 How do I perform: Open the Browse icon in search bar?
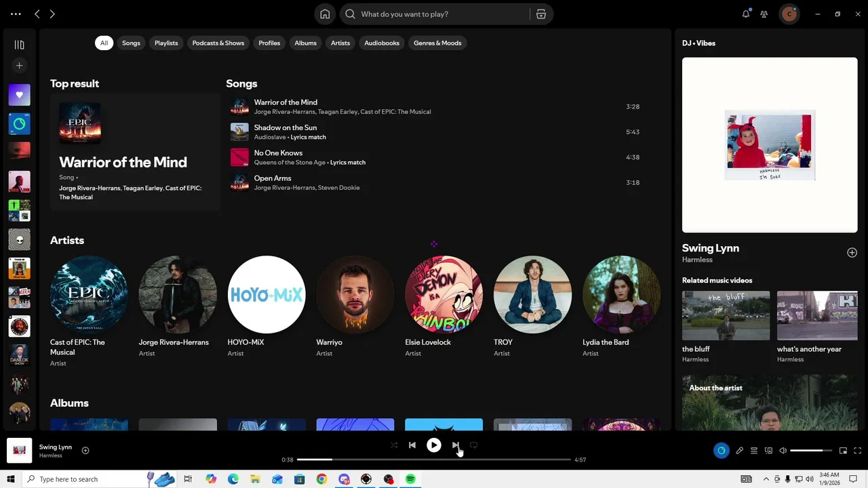tap(540, 14)
